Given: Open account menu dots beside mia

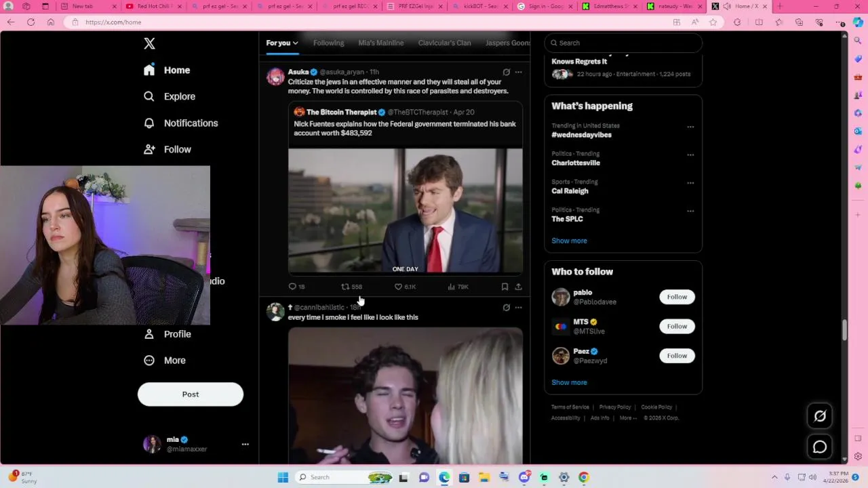Looking at the screenshot, I should (x=245, y=445).
